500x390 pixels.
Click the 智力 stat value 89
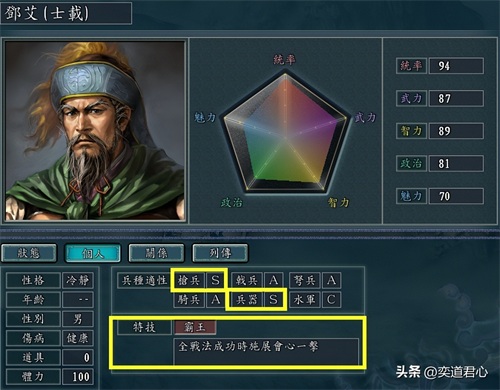click(x=456, y=131)
